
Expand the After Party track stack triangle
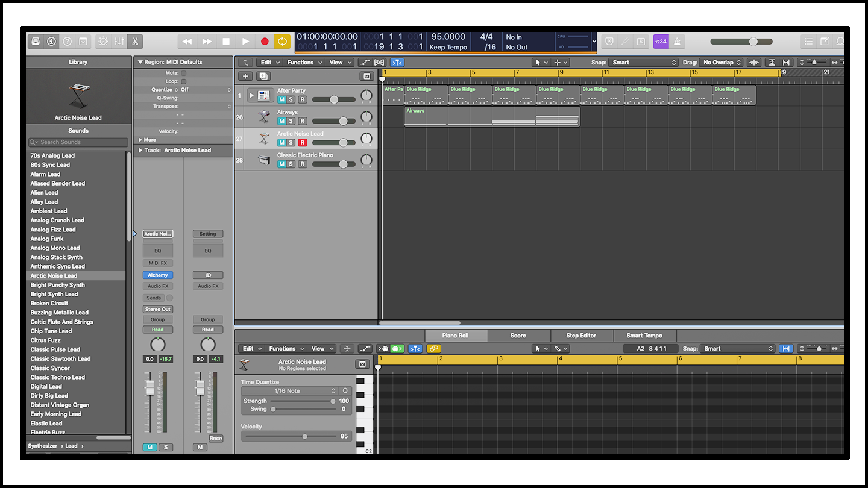pyautogui.click(x=251, y=95)
